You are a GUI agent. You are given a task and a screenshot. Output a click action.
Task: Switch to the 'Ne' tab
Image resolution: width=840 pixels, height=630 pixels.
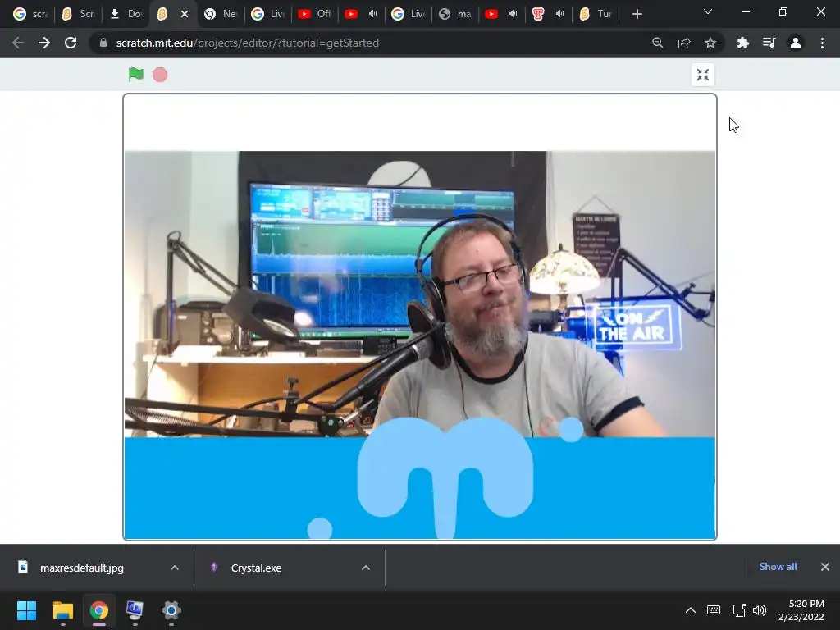point(221,14)
